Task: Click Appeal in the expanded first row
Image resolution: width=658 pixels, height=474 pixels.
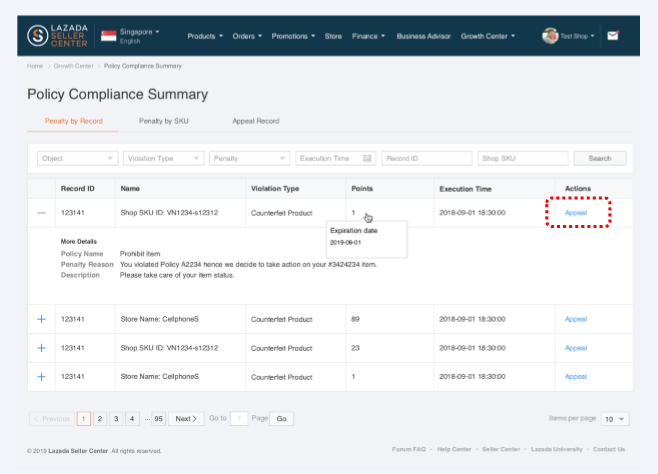Action: [576, 213]
